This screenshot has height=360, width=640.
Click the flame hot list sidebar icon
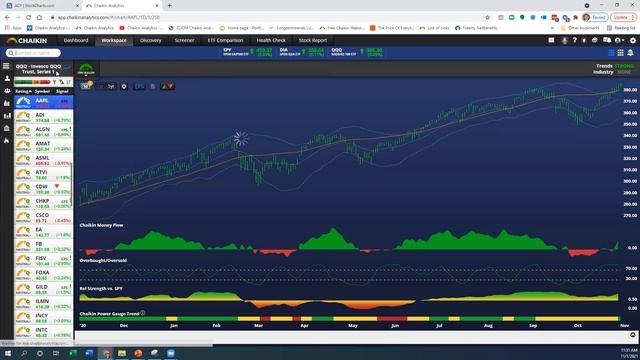pyautogui.click(x=7, y=141)
